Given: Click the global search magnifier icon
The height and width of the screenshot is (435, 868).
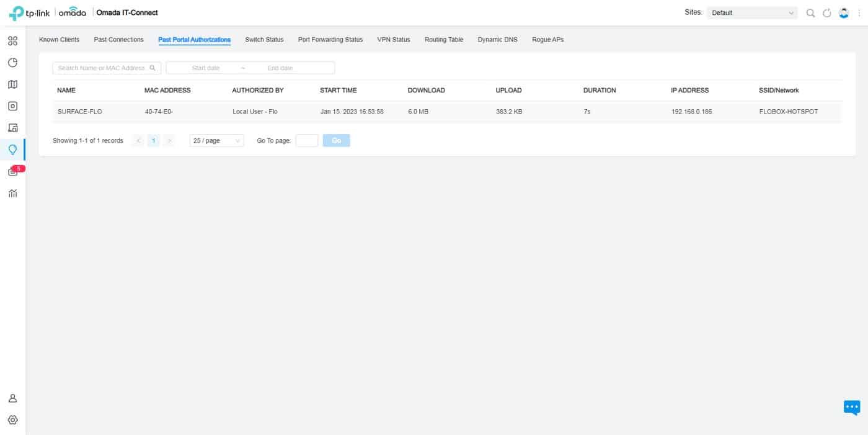Looking at the screenshot, I should (810, 13).
